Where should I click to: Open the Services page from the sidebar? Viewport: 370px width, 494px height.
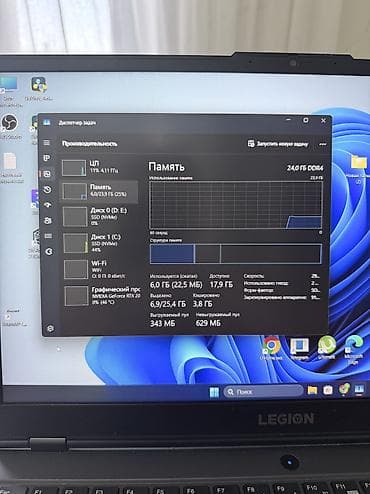pyautogui.click(x=49, y=251)
